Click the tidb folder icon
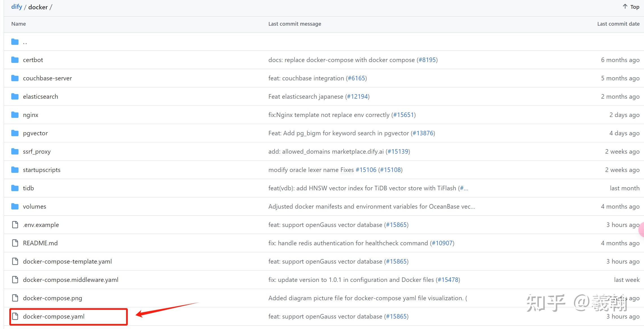Image resolution: width=644 pixels, height=329 pixels. 15,188
